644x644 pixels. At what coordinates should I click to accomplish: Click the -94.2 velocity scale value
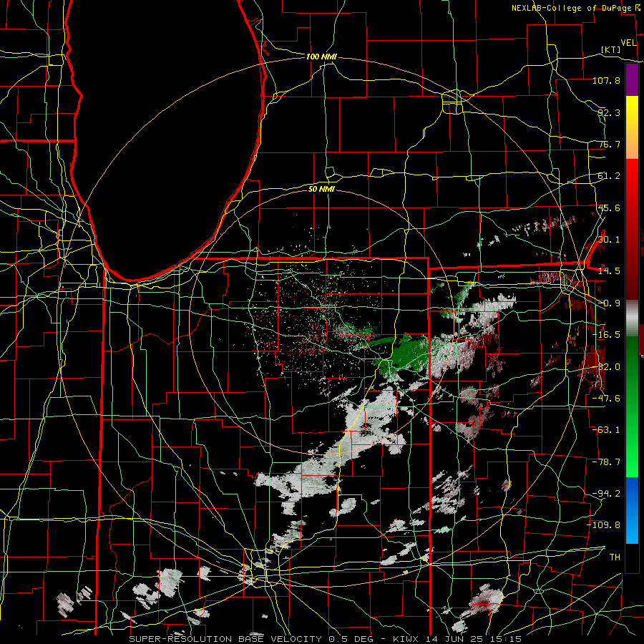pyautogui.click(x=606, y=494)
